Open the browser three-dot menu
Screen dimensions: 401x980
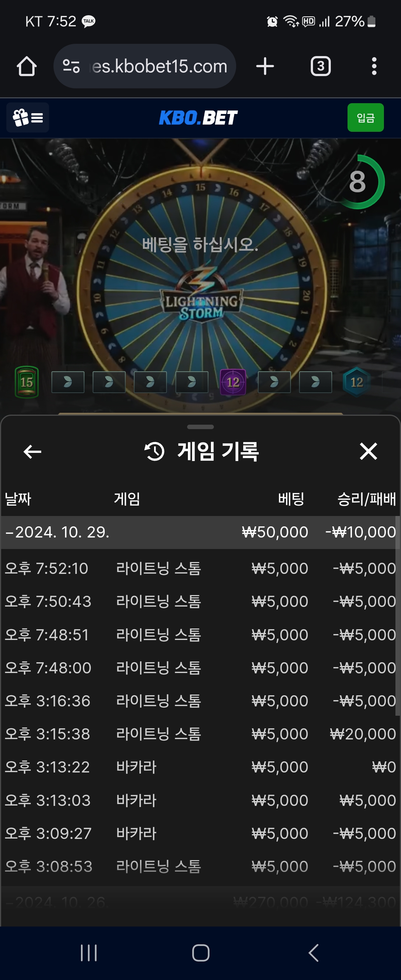(374, 66)
